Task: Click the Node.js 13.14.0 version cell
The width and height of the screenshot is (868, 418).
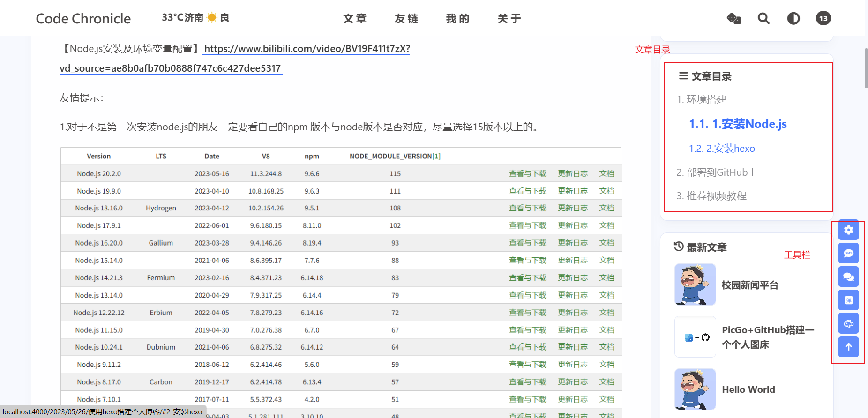Action: (x=99, y=295)
